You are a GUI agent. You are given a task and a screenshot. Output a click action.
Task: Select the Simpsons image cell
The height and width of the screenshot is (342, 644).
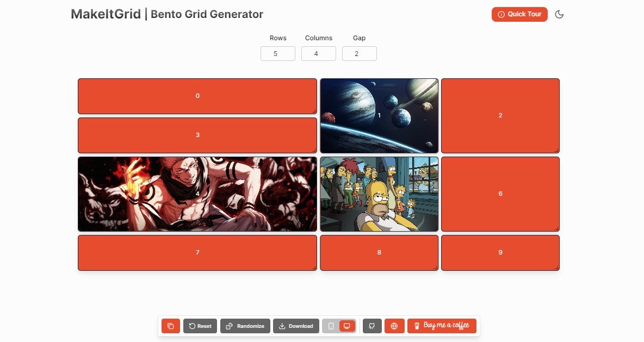point(379,194)
